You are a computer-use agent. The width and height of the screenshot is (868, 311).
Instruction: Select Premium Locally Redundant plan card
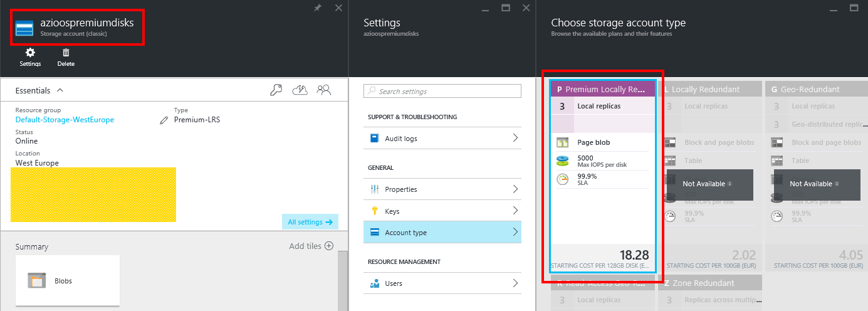[603, 176]
